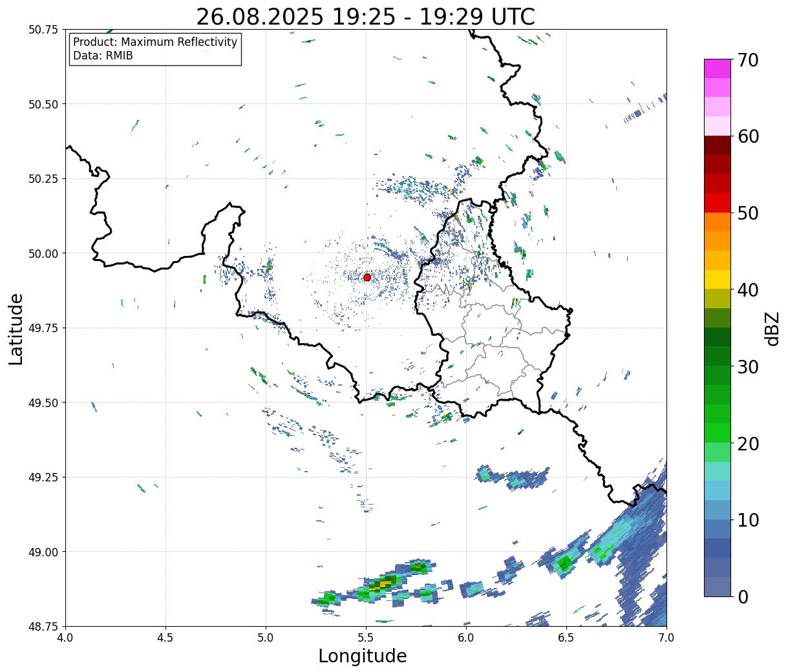Click the 60 tick label on colorbar
788x672 pixels.
point(747,136)
